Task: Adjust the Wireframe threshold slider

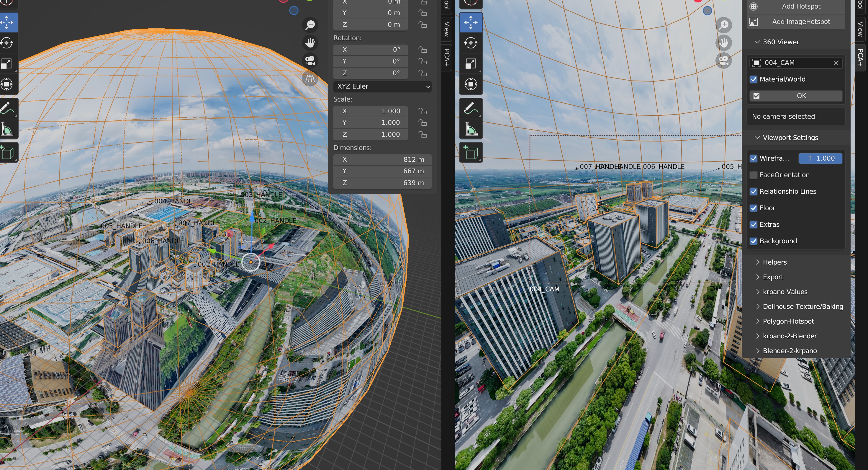Action: point(821,159)
